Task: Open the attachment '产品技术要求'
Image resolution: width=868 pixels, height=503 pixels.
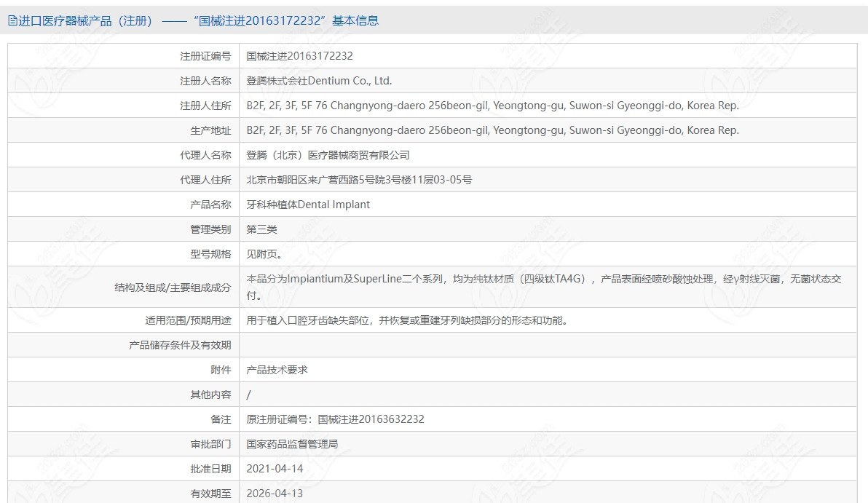Action: (x=277, y=370)
